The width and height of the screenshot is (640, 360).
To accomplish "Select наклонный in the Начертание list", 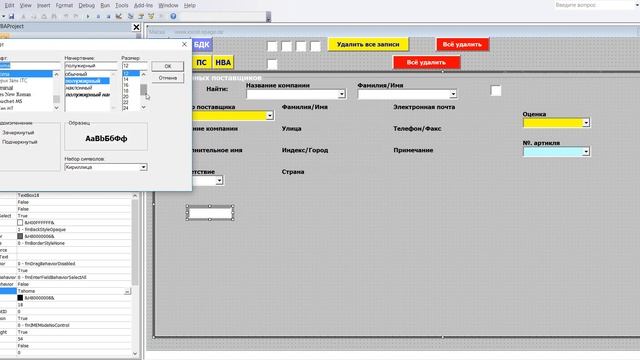I will 79,88.
